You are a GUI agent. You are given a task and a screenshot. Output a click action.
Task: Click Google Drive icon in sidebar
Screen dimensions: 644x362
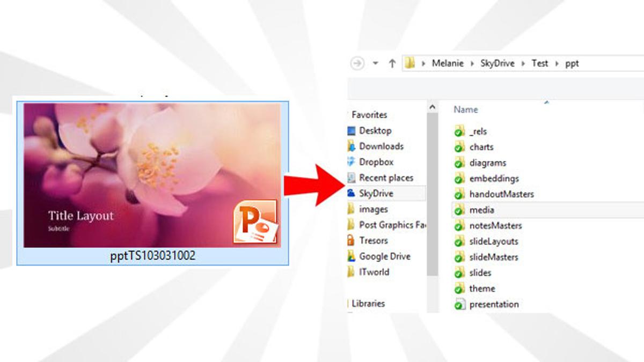pyautogui.click(x=352, y=256)
